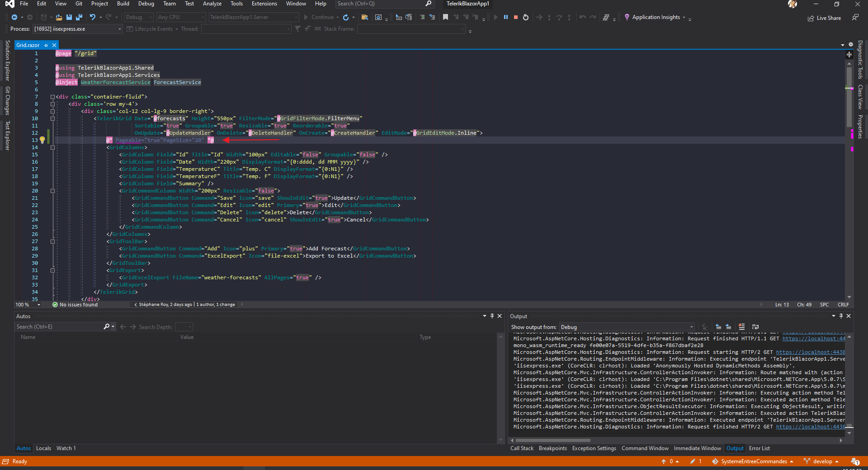Pin the Grid.razor tab
The height and width of the screenshot is (470, 868).
[46, 45]
